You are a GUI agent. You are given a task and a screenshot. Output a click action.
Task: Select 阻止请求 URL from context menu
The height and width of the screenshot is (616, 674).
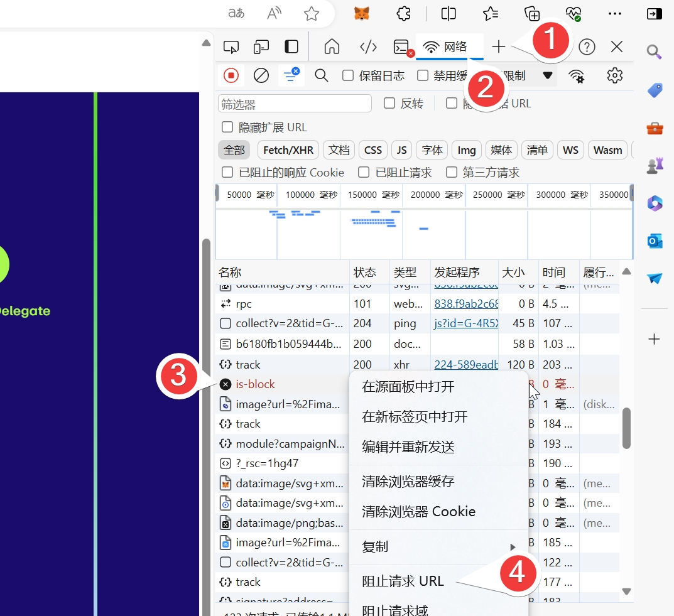[x=403, y=581]
